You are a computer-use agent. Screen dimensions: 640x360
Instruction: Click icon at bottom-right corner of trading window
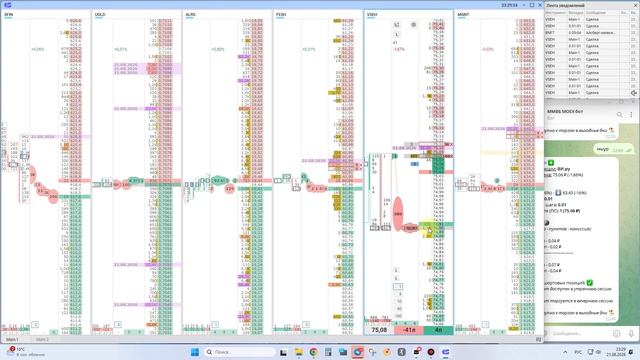[x=538, y=339]
